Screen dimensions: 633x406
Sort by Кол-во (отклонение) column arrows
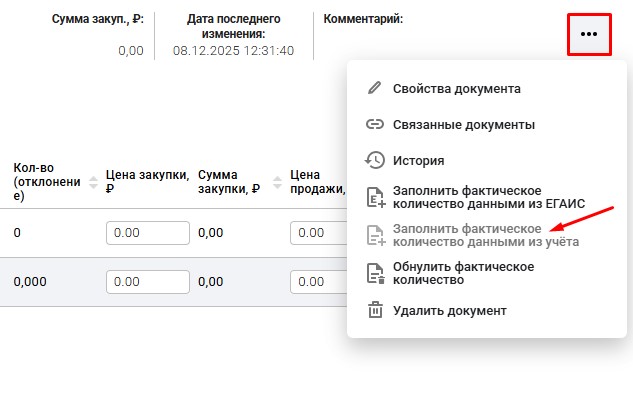[x=93, y=182]
